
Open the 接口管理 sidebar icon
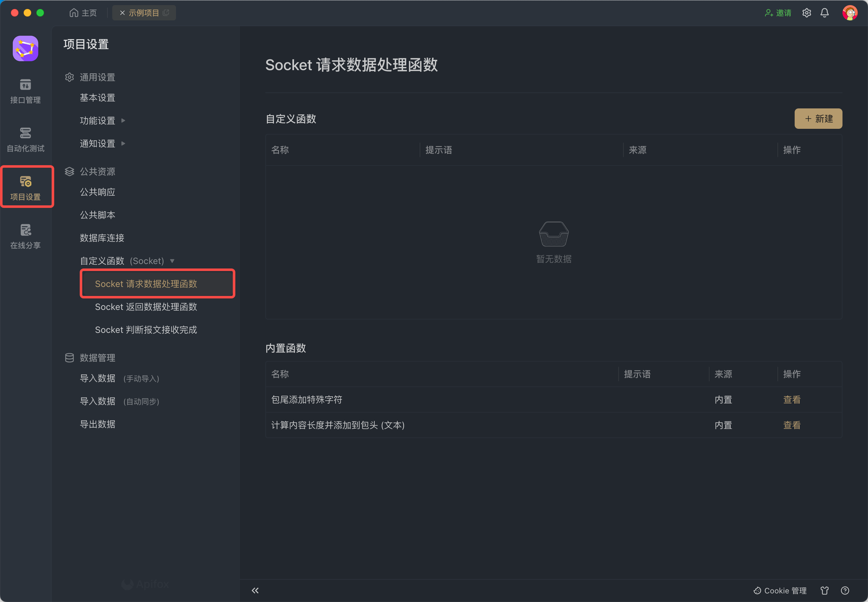[25, 91]
